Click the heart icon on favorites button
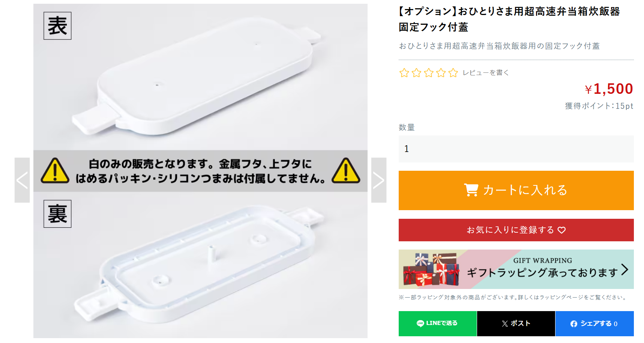The width and height of the screenshot is (644, 343). 561,230
